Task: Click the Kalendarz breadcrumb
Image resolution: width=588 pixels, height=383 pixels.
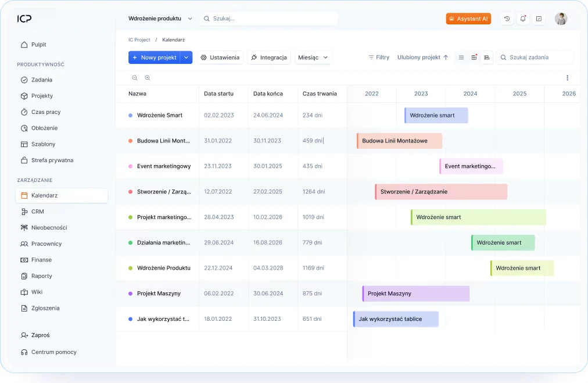Action: [x=173, y=40]
